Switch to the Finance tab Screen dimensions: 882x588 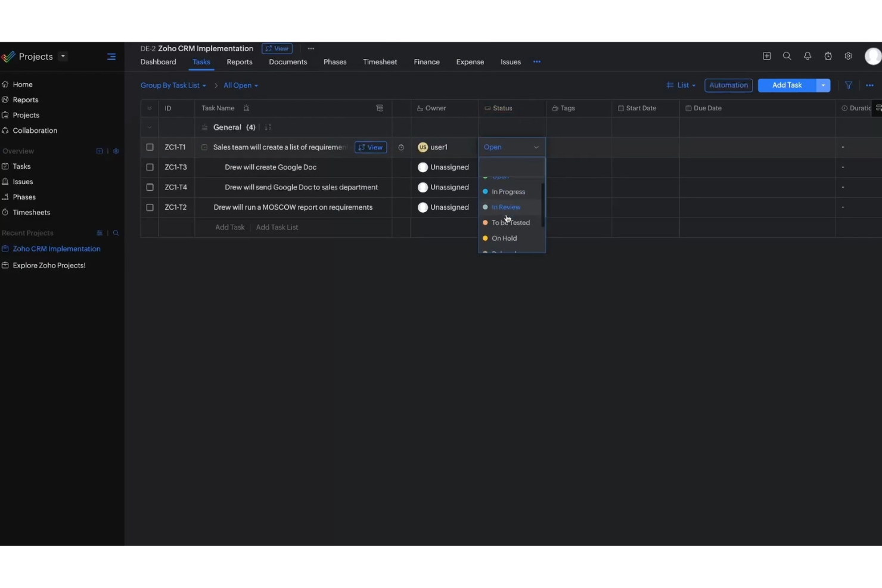tap(427, 62)
